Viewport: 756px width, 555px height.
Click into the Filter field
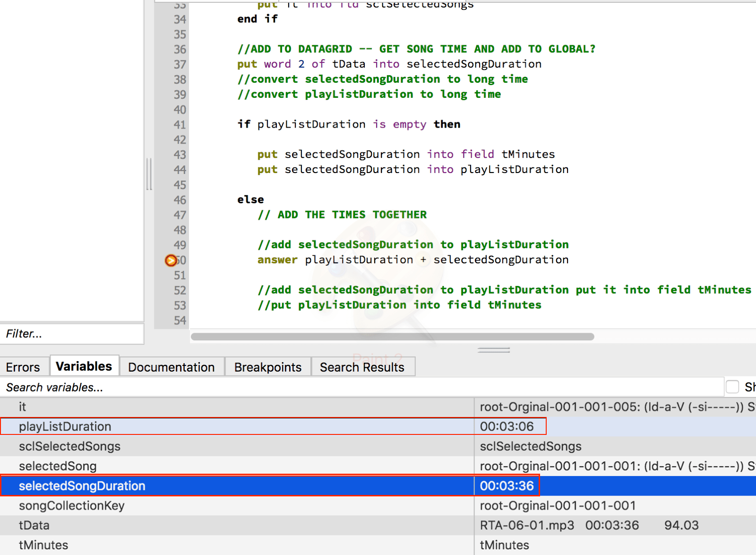click(x=71, y=334)
